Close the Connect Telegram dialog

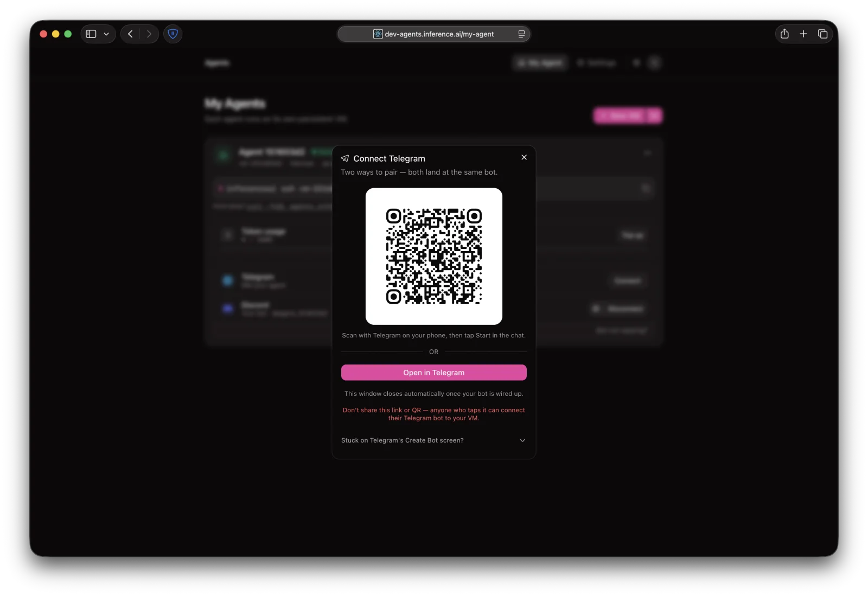(524, 157)
